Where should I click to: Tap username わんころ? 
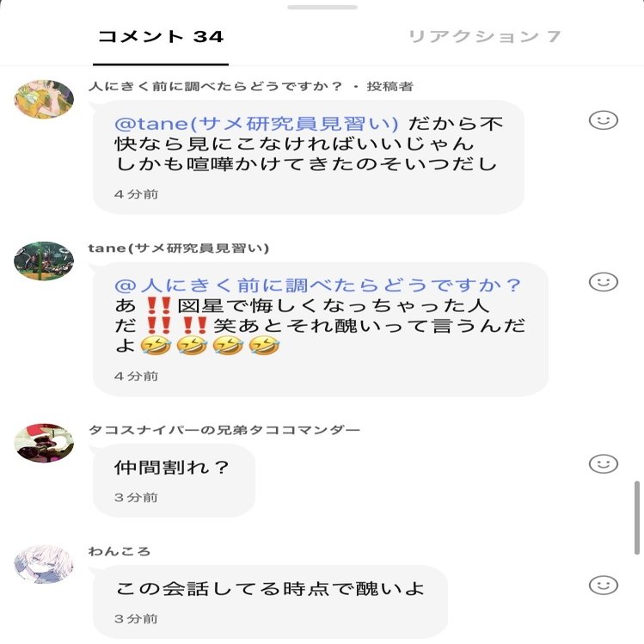tap(120, 551)
